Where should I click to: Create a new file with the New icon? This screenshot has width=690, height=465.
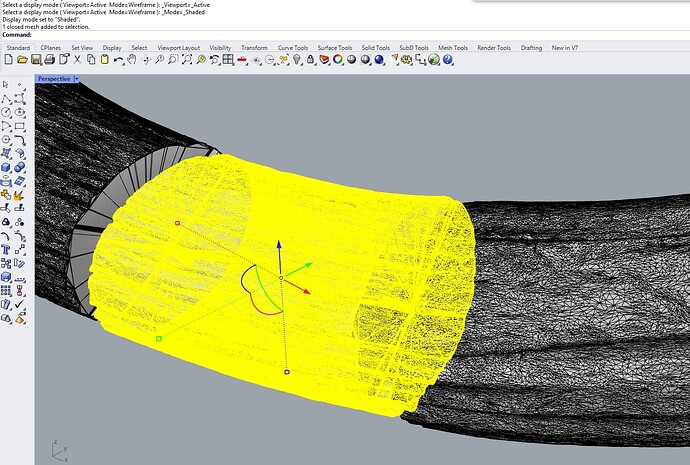click(x=8, y=59)
